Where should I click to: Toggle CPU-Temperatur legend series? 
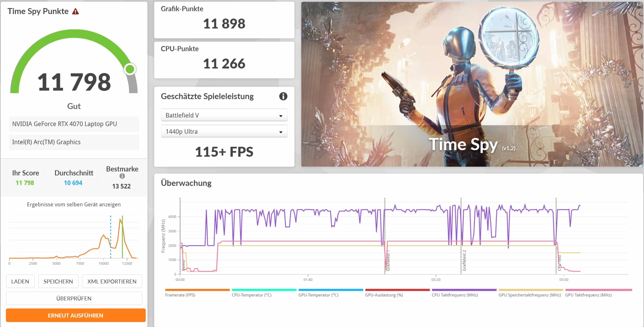click(251, 295)
